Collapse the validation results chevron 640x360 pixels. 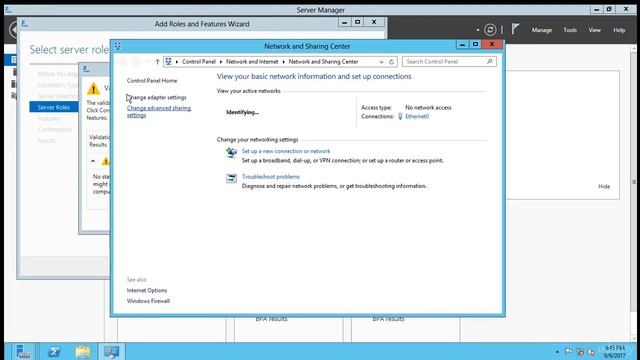click(93, 161)
